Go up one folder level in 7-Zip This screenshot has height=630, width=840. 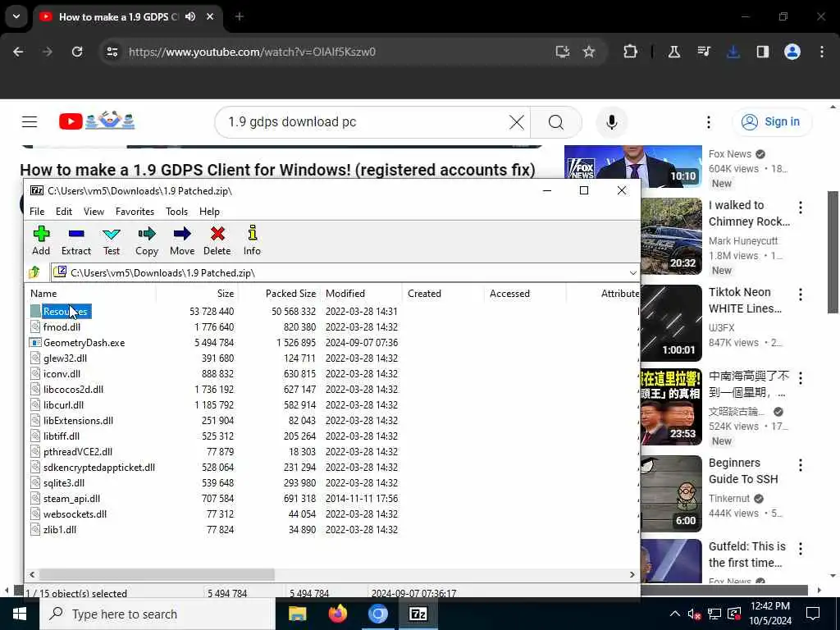pos(34,272)
